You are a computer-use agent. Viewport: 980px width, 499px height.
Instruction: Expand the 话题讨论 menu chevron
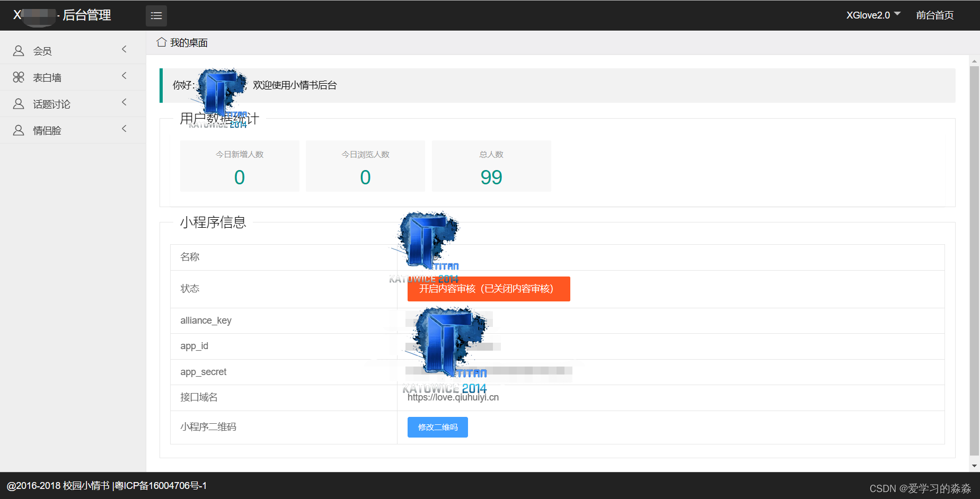click(125, 102)
